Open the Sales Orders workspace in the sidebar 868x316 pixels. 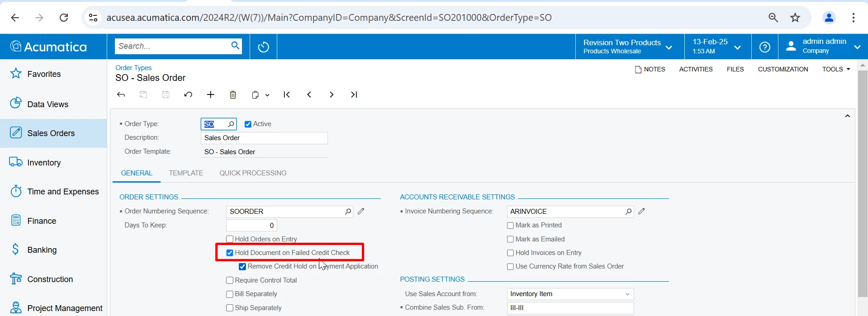53,133
